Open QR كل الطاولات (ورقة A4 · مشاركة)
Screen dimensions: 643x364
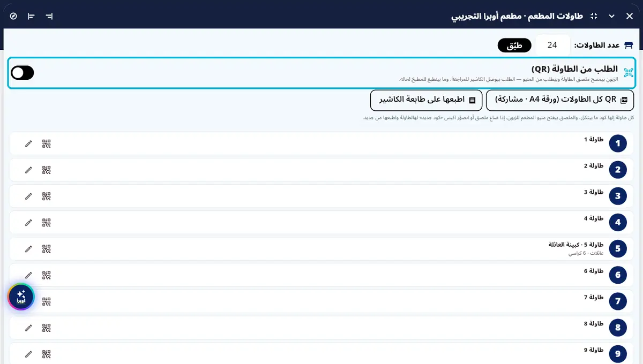560,100
